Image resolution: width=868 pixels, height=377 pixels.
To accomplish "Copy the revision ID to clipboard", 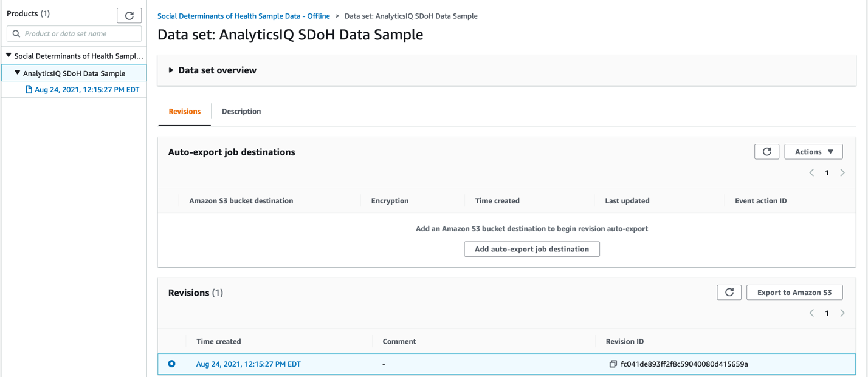I will pyautogui.click(x=613, y=364).
